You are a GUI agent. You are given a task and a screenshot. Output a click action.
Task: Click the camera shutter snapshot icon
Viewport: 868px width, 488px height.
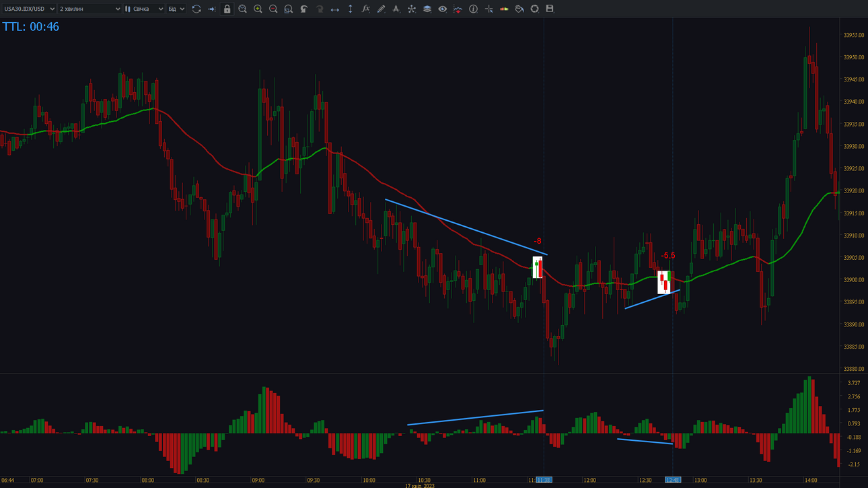(535, 9)
